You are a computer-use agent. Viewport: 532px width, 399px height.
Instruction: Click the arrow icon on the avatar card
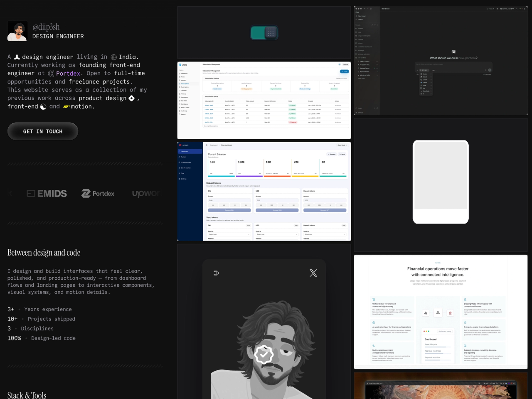(216, 273)
